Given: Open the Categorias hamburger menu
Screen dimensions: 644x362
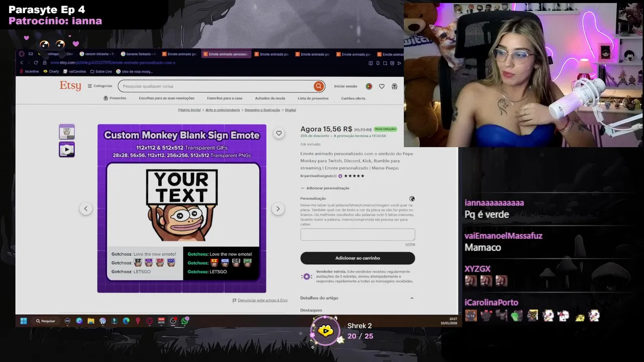Looking at the screenshot, I should (x=100, y=86).
